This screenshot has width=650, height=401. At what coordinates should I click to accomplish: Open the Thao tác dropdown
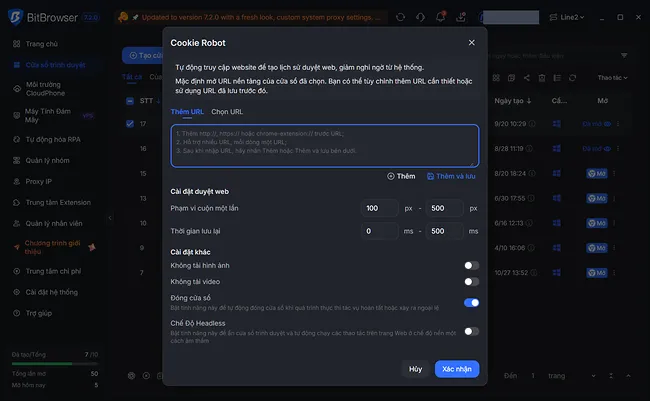point(612,78)
